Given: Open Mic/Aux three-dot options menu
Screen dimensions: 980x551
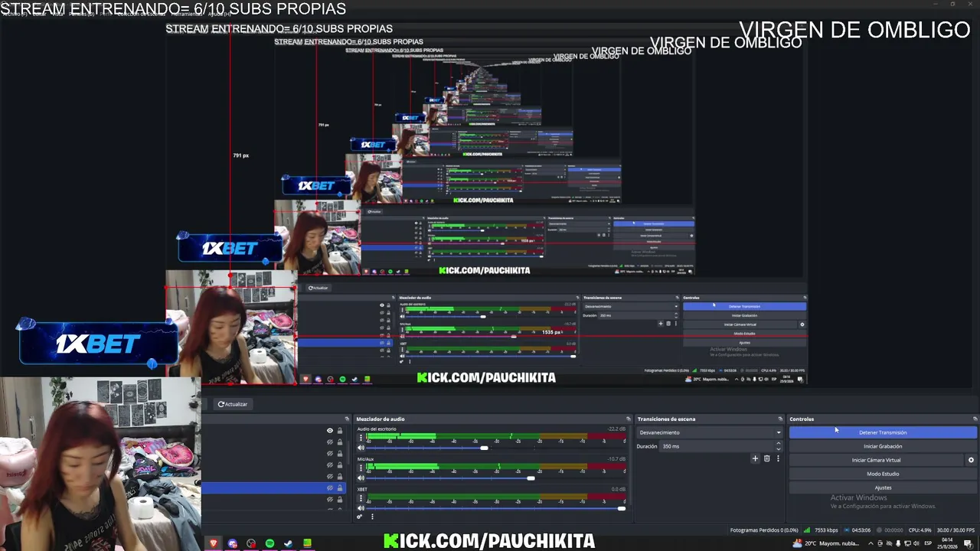Looking at the screenshot, I should point(361,467).
